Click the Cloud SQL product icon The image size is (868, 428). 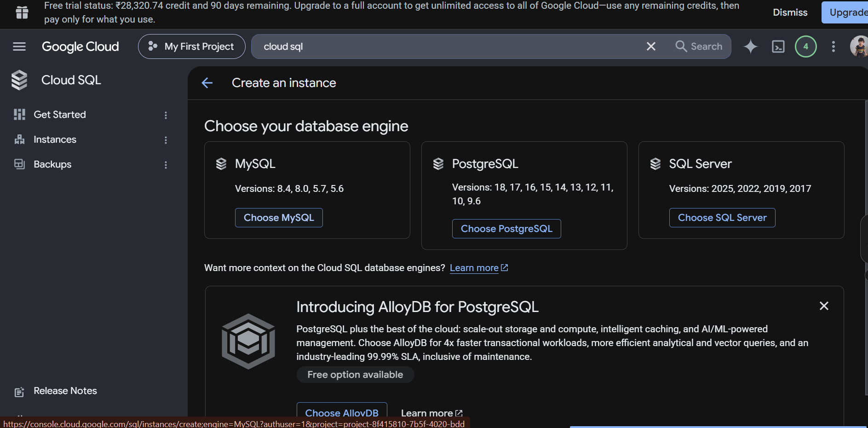[x=19, y=80]
